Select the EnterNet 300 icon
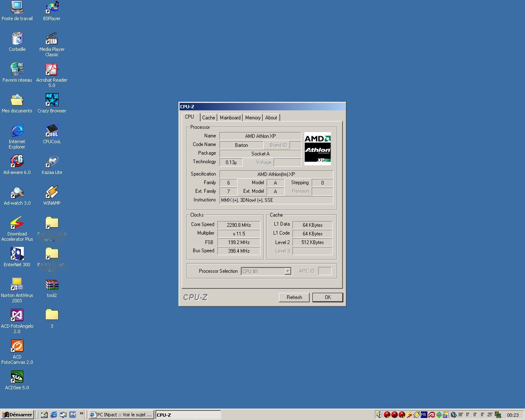This screenshot has height=420, width=525. [17, 257]
